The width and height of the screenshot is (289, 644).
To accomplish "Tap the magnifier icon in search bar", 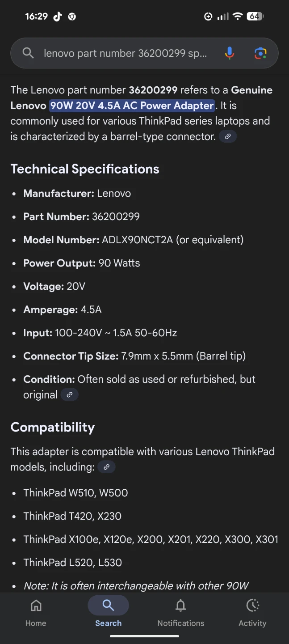I will pyautogui.click(x=28, y=53).
